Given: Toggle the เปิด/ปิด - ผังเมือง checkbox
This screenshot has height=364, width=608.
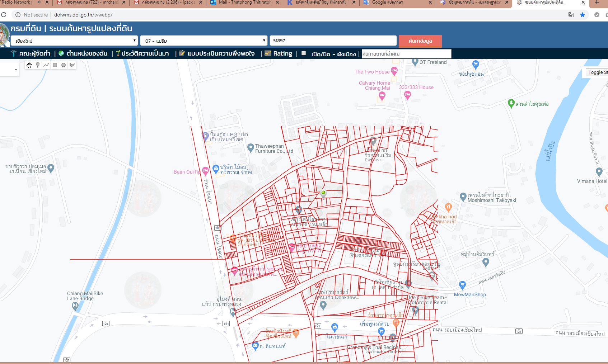Looking at the screenshot, I should (x=304, y=53).
